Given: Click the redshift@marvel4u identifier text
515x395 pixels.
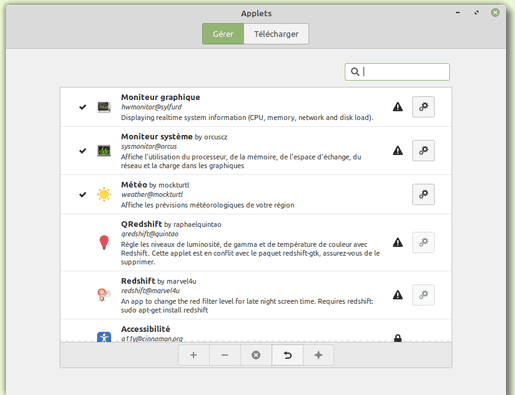Looking at the screenshot, I should tap(150, 291).
